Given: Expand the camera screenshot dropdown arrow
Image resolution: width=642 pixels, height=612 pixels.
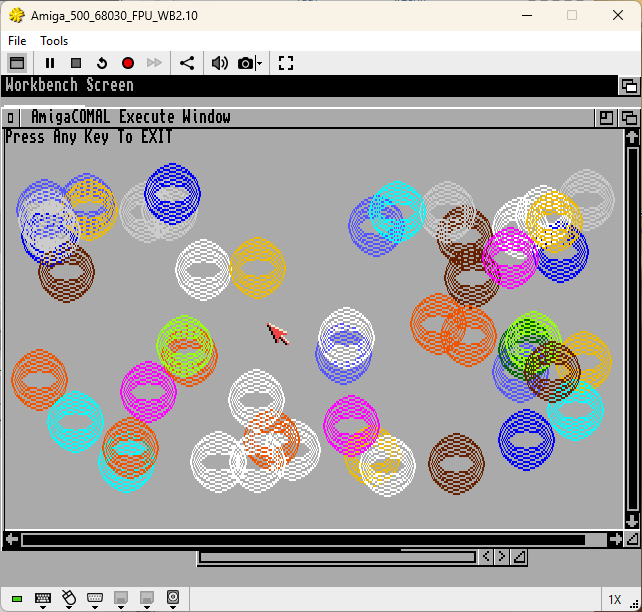Looking at the screenshot, I should [x=259, y=63].
